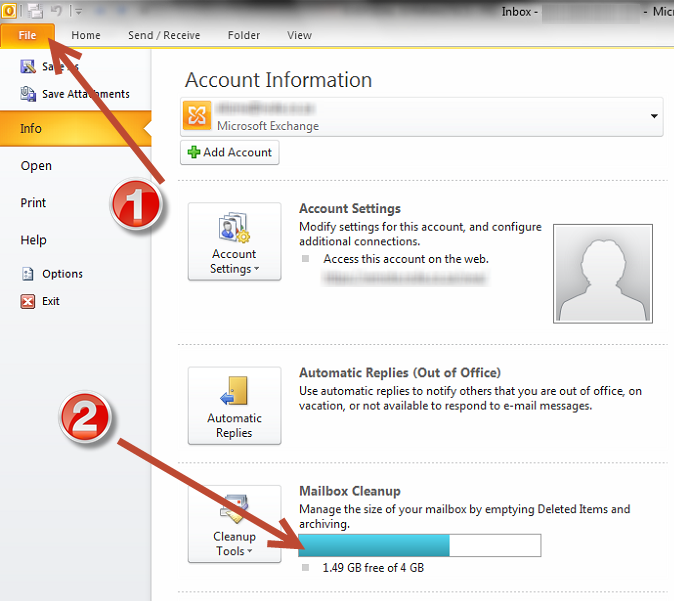The image size is (674, 601).
Task: Click the Cleanup Tools envelope icon
Action: coord(234,509)
